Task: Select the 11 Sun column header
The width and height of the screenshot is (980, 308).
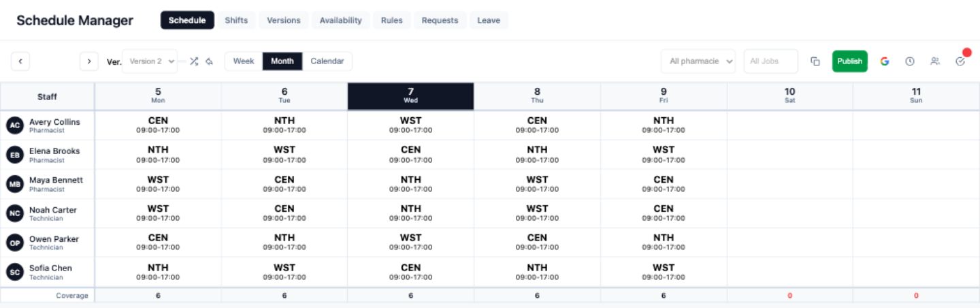Action: coord(916,96)
